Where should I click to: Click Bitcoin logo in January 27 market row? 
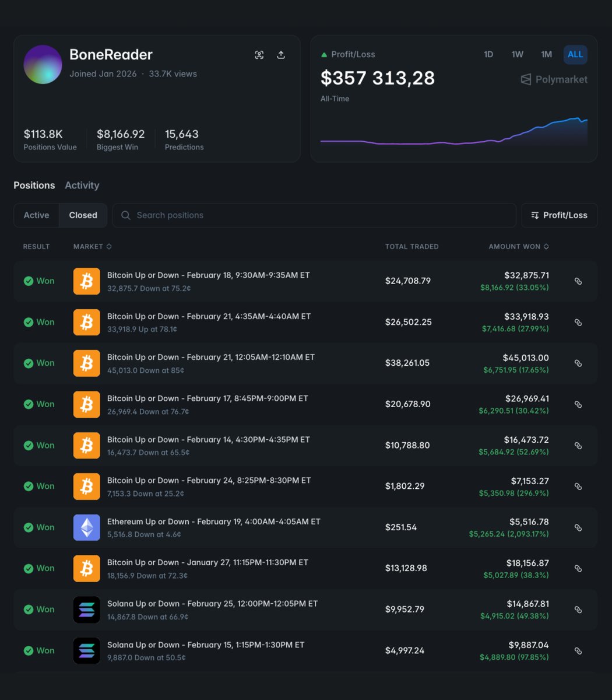87,569
